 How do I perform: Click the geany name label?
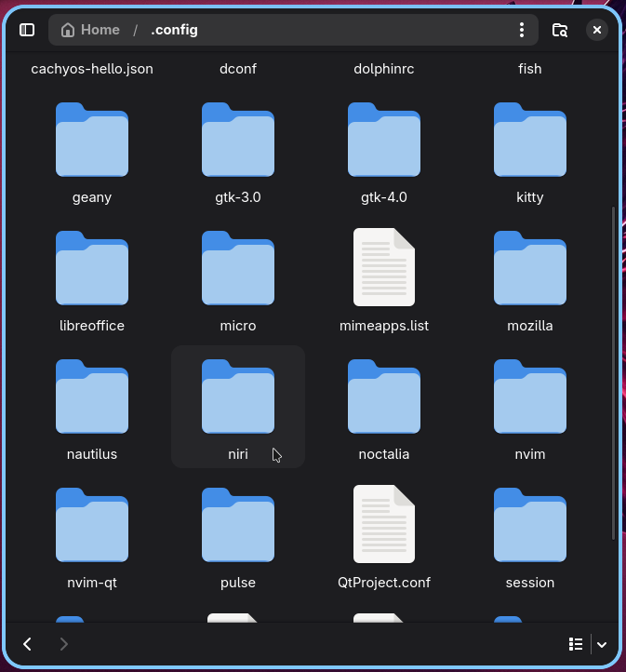92,197
